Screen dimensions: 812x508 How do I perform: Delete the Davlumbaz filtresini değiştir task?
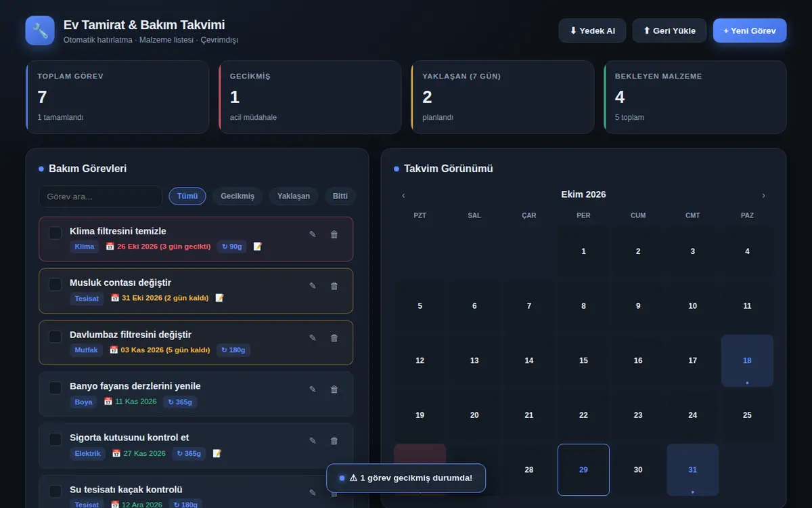tap(334, 338)
